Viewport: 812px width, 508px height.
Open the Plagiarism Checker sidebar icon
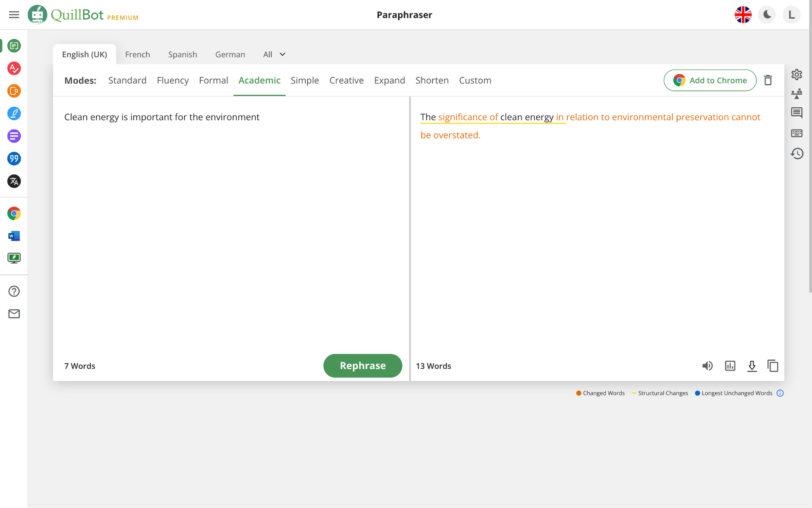tap(14, 91)
